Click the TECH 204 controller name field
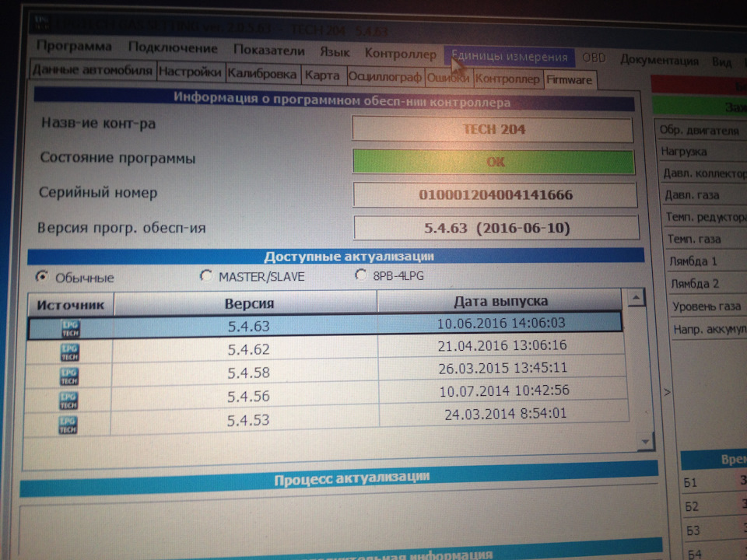Screen dimensions: 747x560 coord(493,129)
